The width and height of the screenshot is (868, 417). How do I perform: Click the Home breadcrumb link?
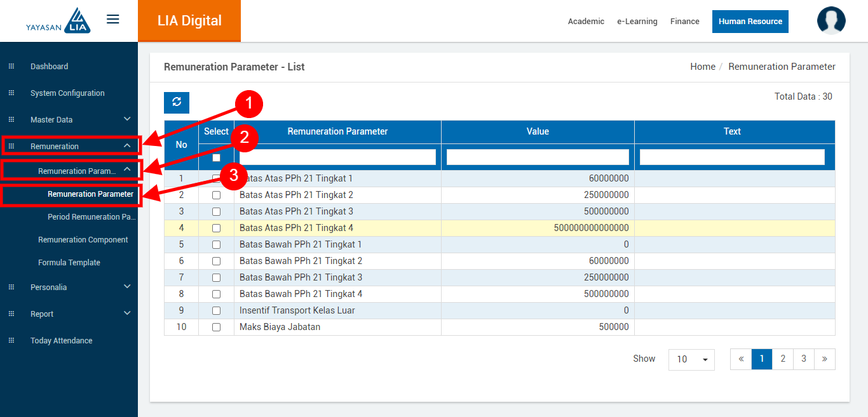pos(702,67)
